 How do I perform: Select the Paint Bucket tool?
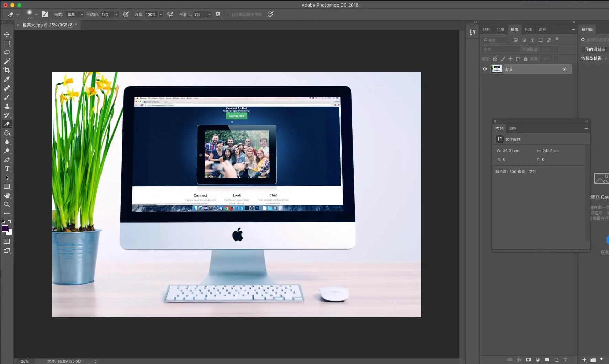click(7, 133)
